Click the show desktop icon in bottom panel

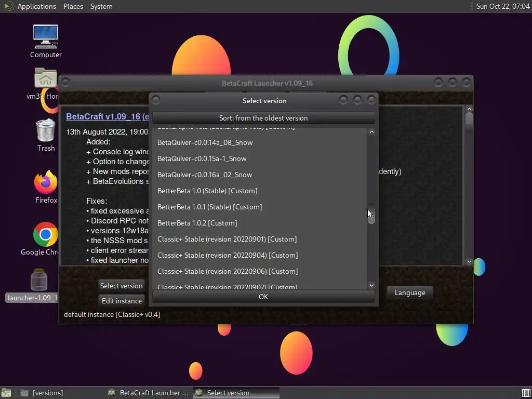click(6, 393)
